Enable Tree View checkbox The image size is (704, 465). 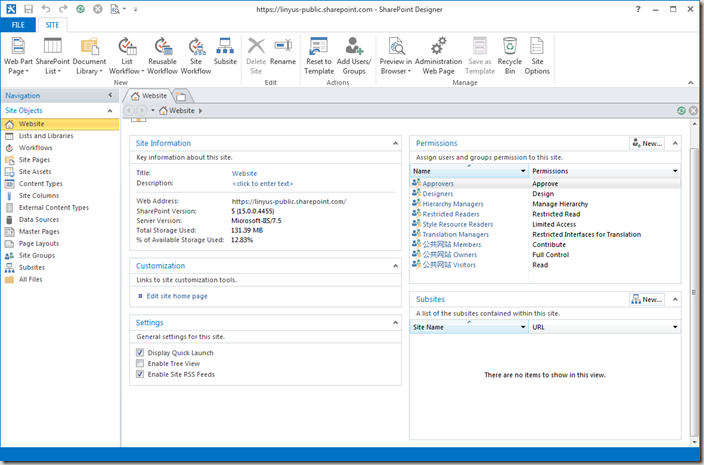coord(140,363)
